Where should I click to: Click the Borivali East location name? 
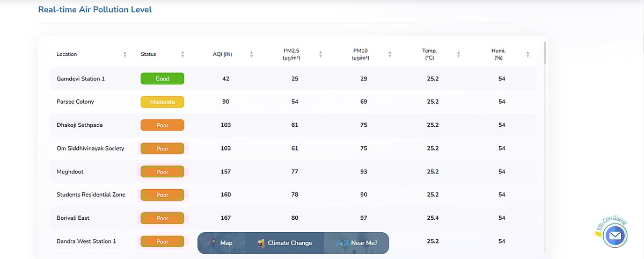tap(73, 218)
